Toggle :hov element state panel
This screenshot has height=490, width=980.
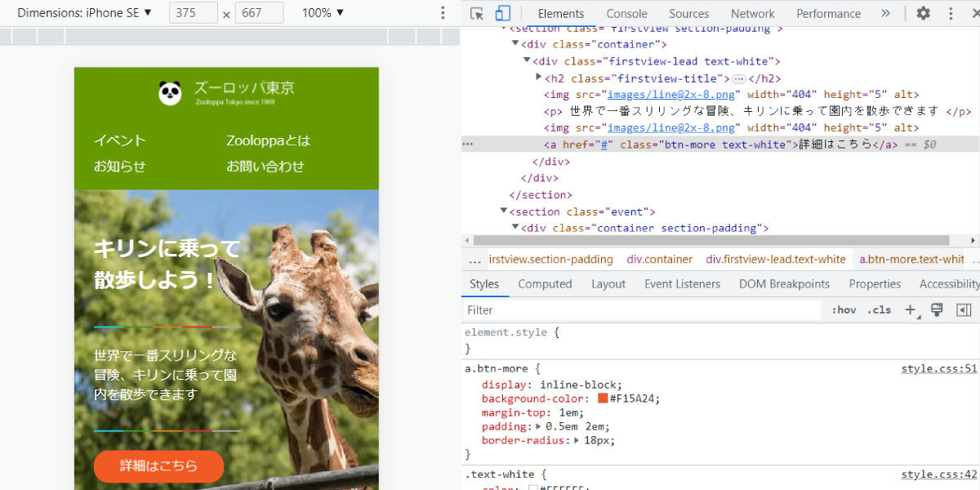(x=844, y=310)
